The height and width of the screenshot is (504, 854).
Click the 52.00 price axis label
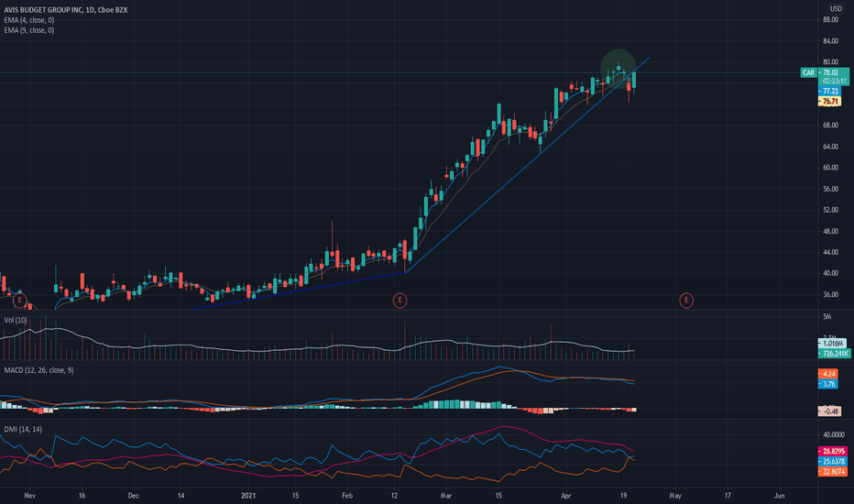click(x=830, y=210)
